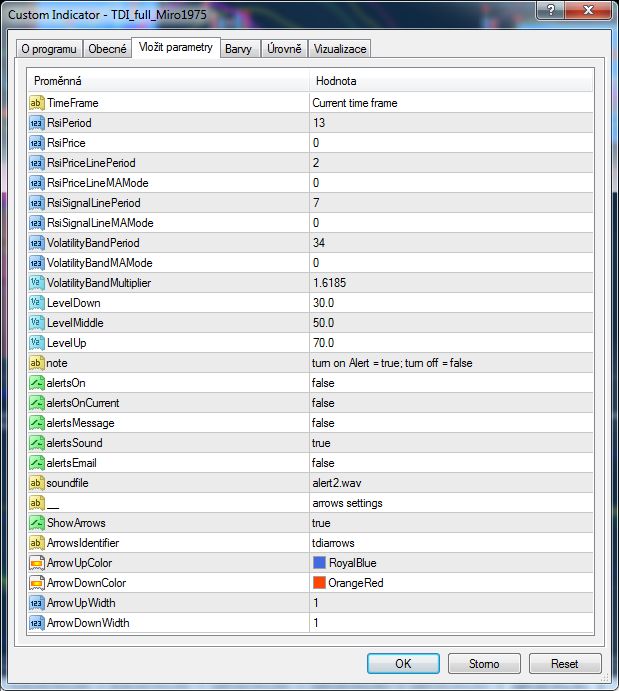Click the double icon beside LevelMiddle
This screenshot has width=619, height=691.
click(37, 323)
